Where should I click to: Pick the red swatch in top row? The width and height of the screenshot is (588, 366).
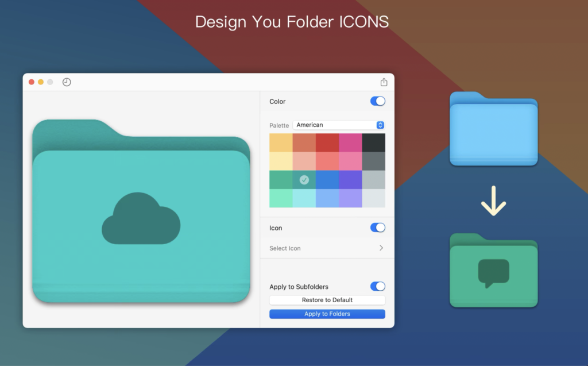pyautogui.click(x=327, y=142)
